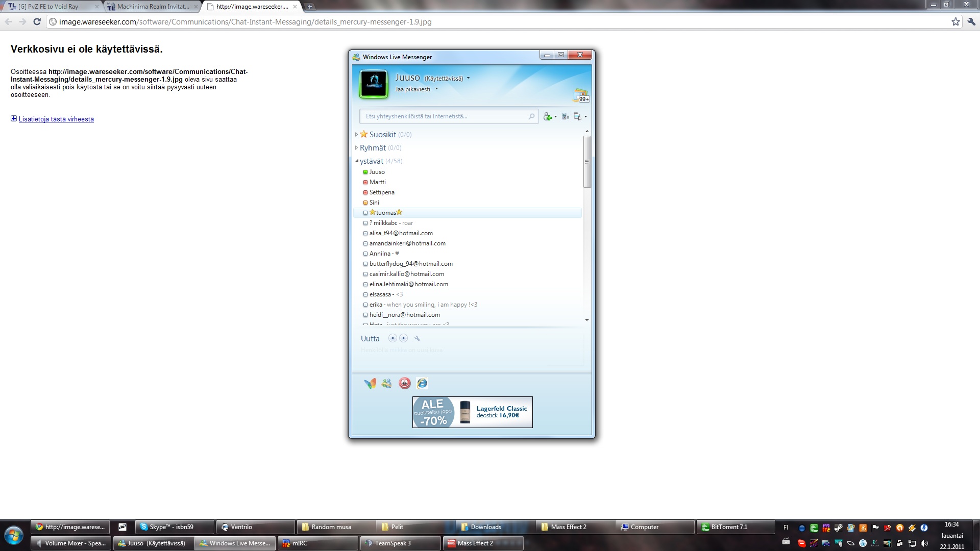
Task: Click the wrench icon next to Uutta
Action: [417, 338]
